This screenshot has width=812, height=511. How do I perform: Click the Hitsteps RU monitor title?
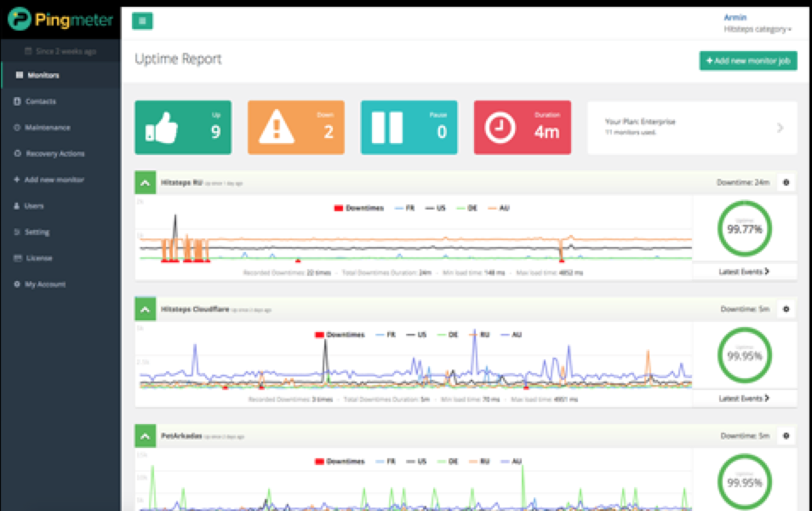click(x=181, y=182)
